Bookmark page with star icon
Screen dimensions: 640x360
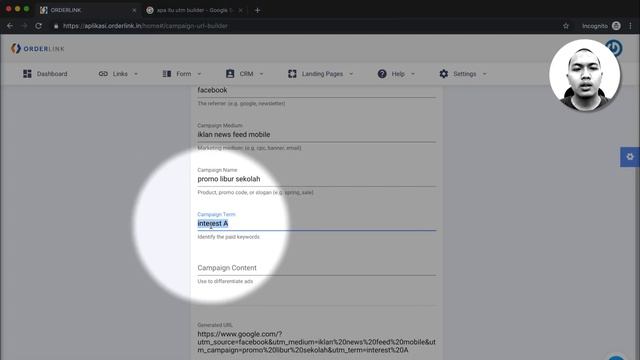[566, 26]
